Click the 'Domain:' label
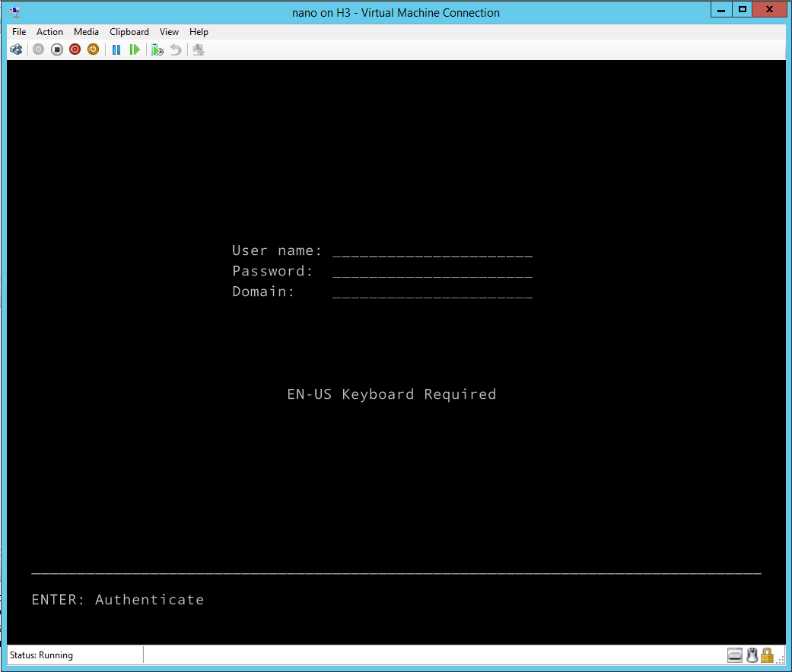The width and height of the screenshot is (792, 672). coord(263,291)
